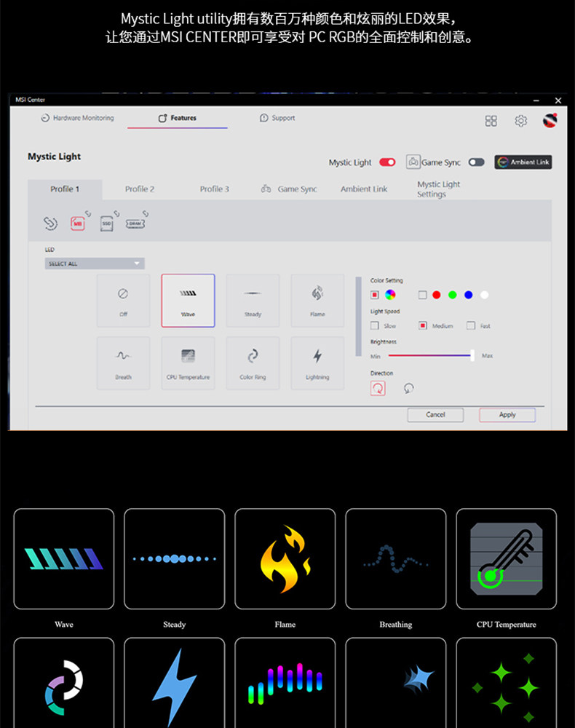Open the apps grid icon

pyautogui.click(x=491, y=121)
